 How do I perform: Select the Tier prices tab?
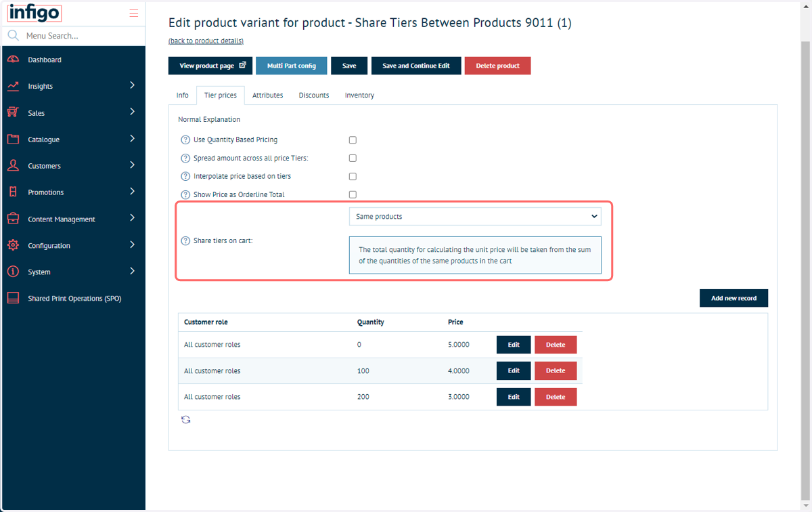(221, 95)
